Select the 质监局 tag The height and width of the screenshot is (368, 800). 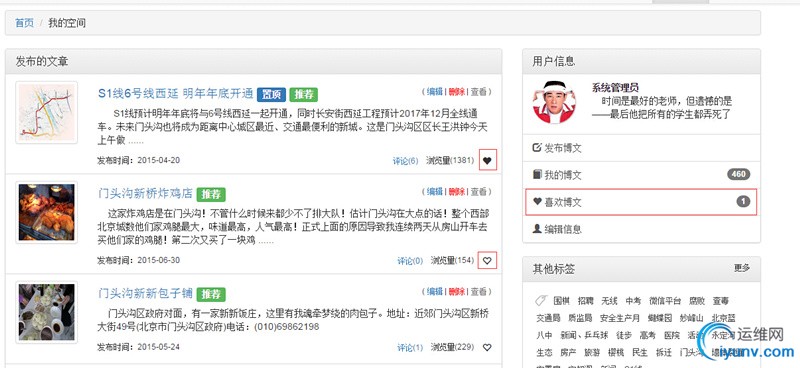pyautogui.click(x=580, y=318)
